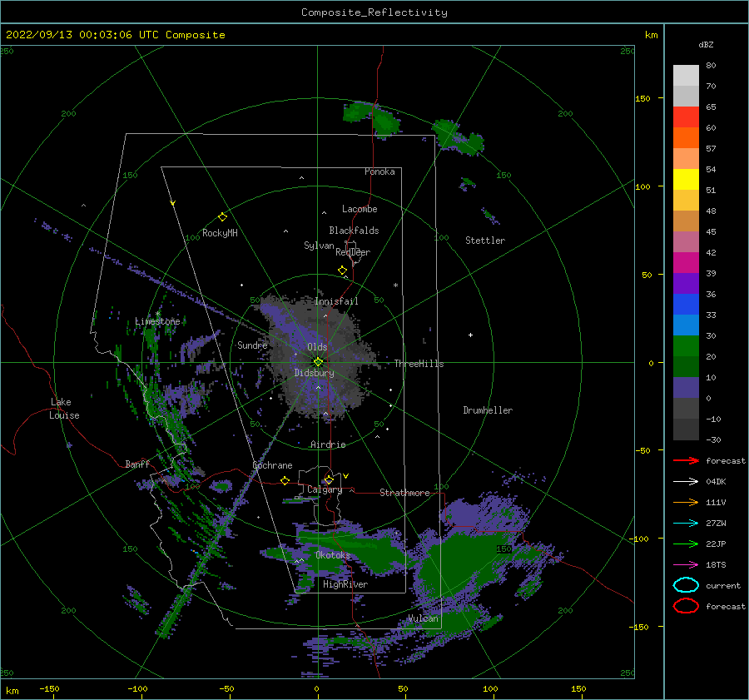Image resolution: width=749 pixels, height=700 pixels.
Task: Click the Ponoka city label
Action: pyautogui.click(x=379, y=171)
